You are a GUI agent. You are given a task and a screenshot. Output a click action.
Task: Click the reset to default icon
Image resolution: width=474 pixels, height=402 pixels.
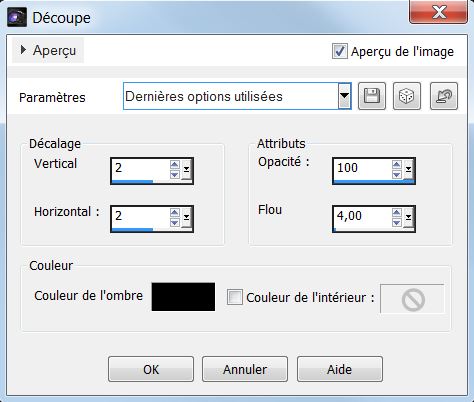point(444,96)
